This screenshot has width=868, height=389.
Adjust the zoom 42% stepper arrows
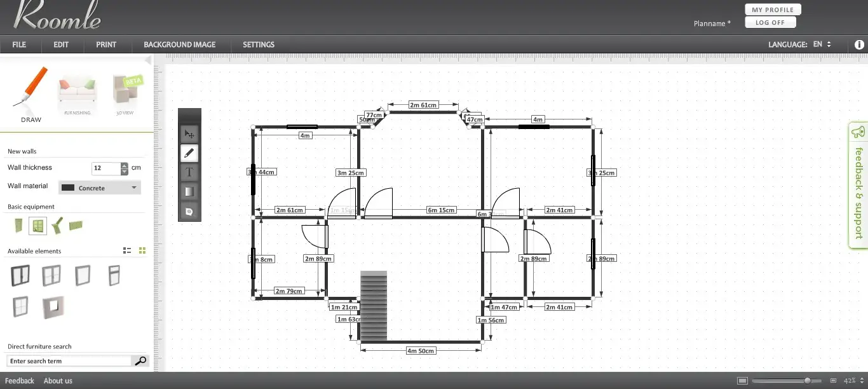pyautogui.click(x=863, y=381)
